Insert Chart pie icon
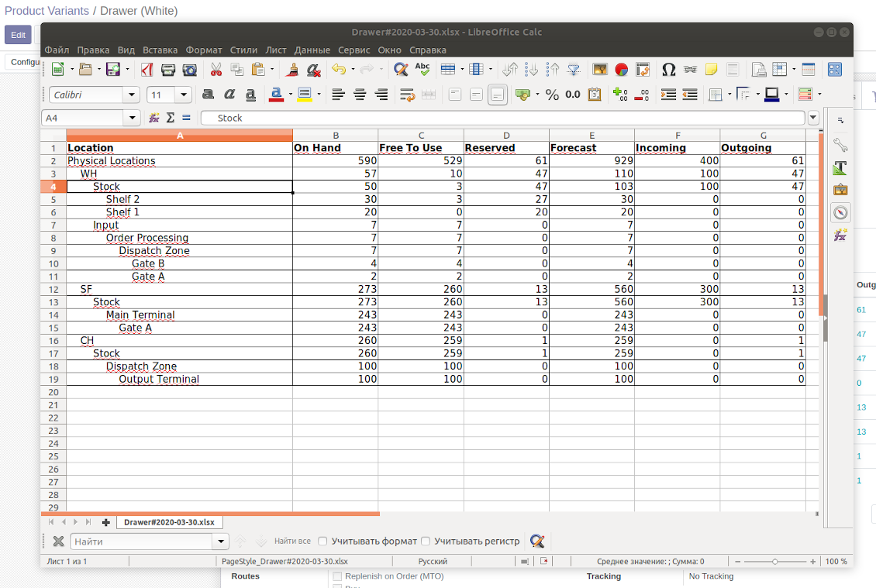 [621, 69]
